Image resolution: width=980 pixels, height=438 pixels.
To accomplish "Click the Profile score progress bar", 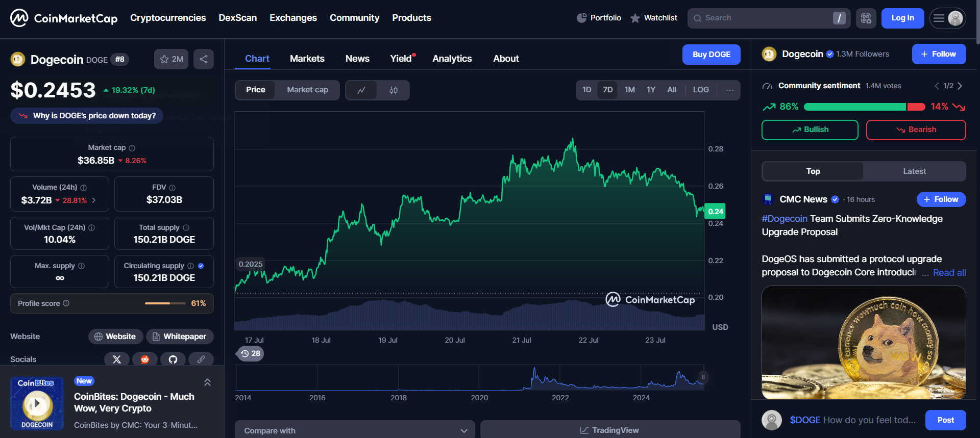I will tap(165, 303).
